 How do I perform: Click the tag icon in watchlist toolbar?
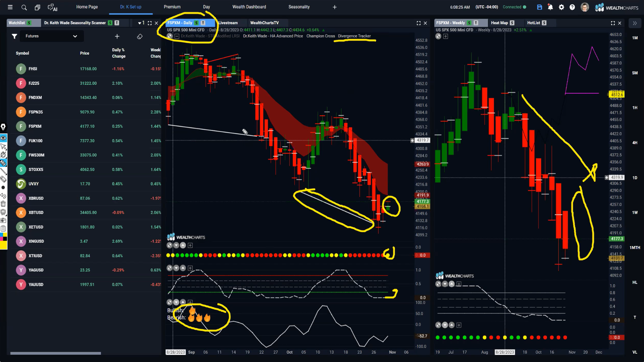[x=140, y=36]
